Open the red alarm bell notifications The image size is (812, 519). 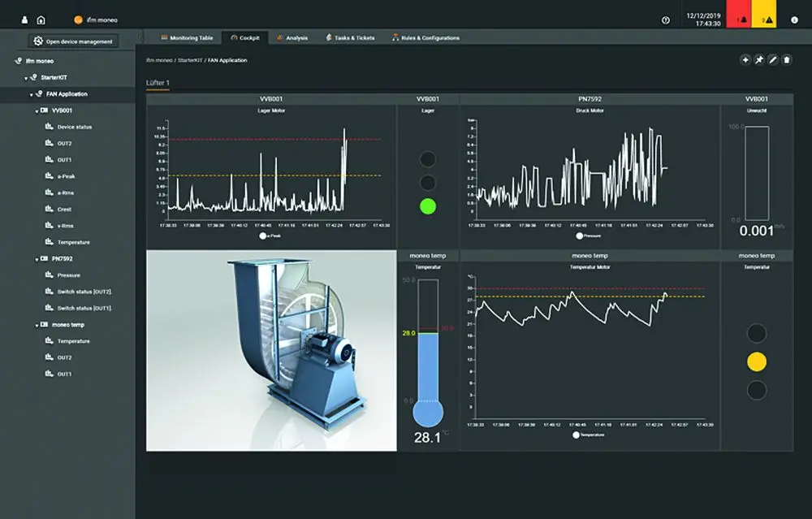[739, 19]
